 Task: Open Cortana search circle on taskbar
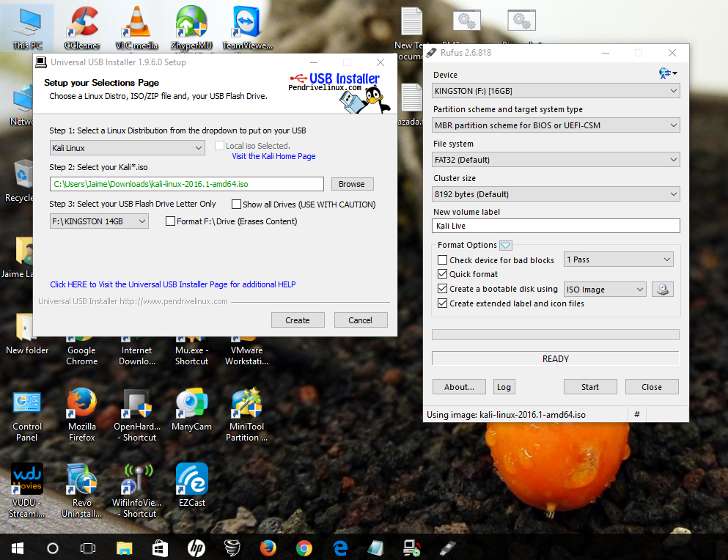(53, 548)
